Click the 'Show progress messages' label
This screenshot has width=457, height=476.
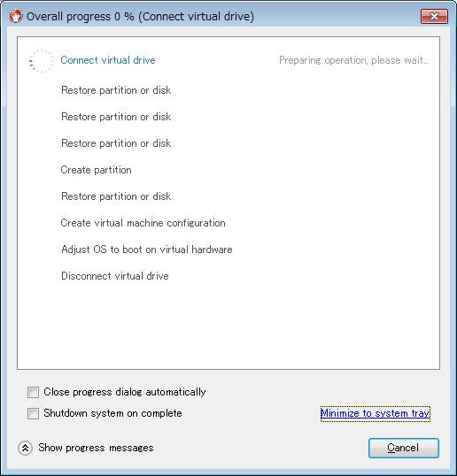pyautogui.click(x=96, y=448)
